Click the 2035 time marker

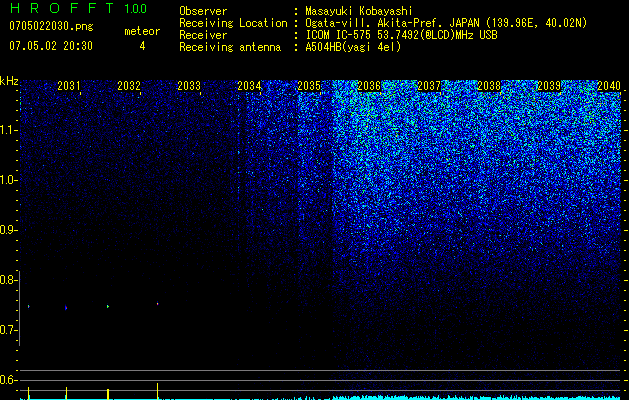[x=309, y=86]
